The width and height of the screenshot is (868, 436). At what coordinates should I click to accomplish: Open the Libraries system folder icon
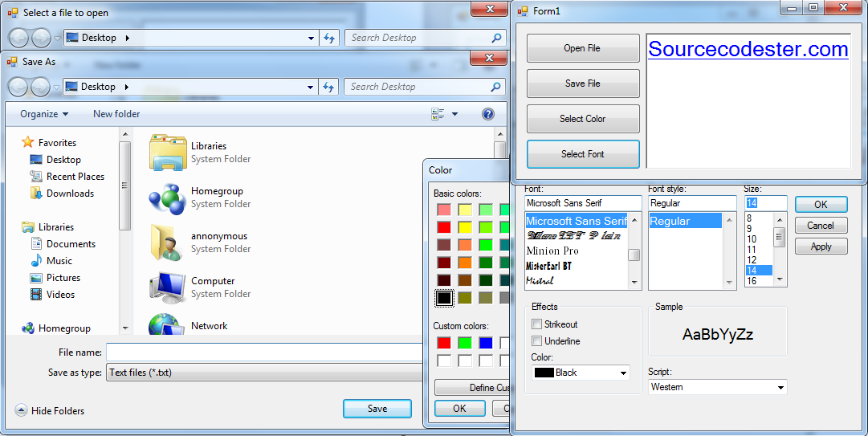pyautogui.click(x=169, y=152)
